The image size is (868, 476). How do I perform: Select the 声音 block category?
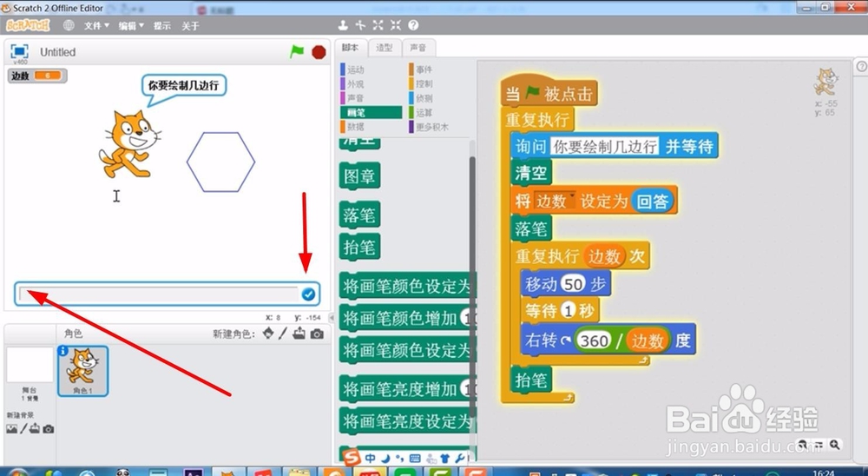tap(371, 98)
